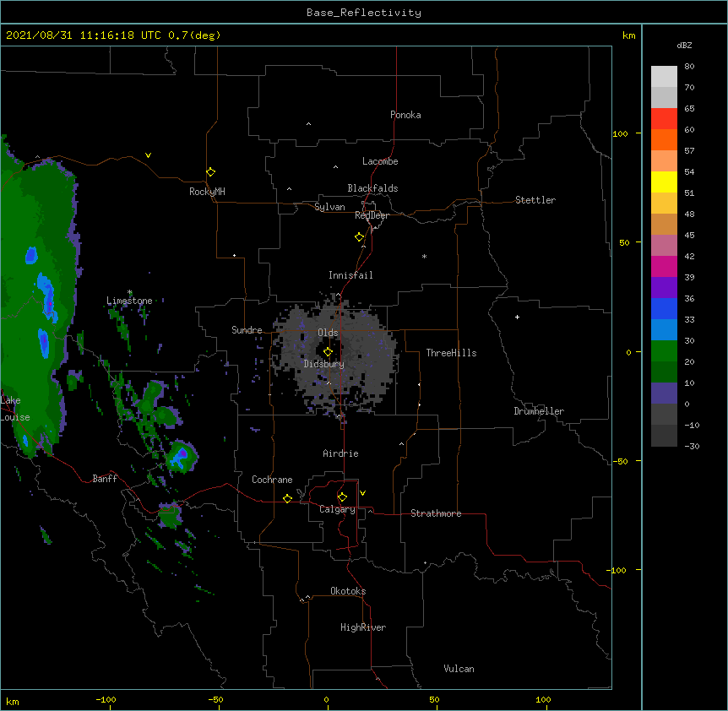Click the yellow diamond marker above Calgary
Viewport: 728px width, 711px height.
click(x=342, y=497)
